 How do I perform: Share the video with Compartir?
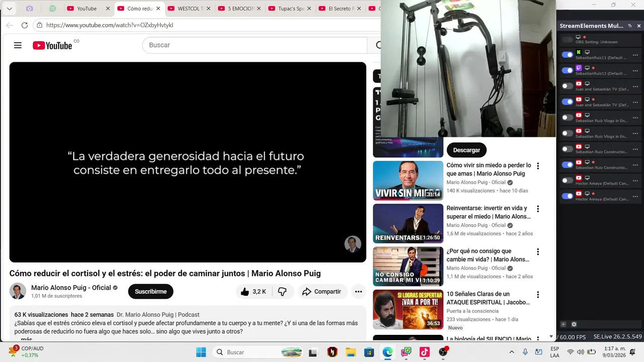(x=321, y=292)
